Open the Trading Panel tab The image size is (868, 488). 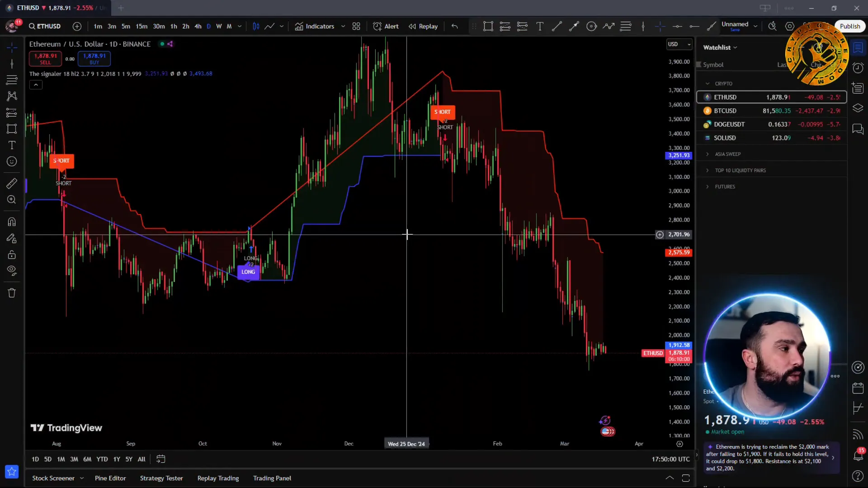272,478
